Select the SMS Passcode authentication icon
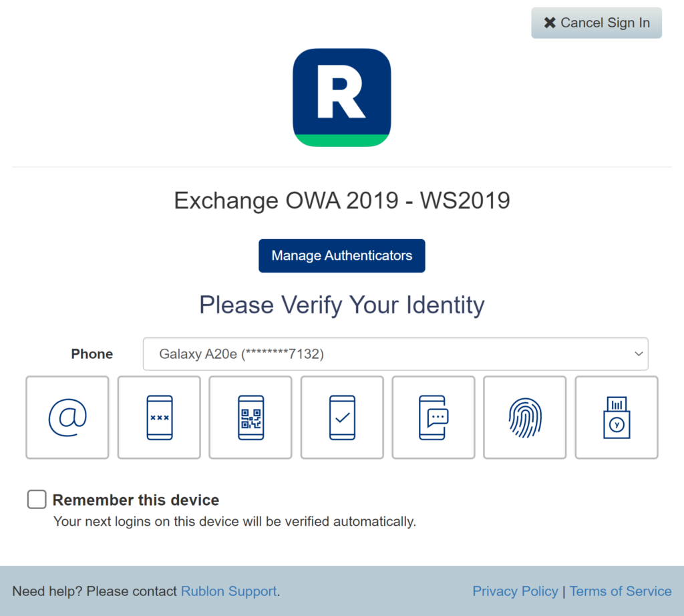 (433, 417)
